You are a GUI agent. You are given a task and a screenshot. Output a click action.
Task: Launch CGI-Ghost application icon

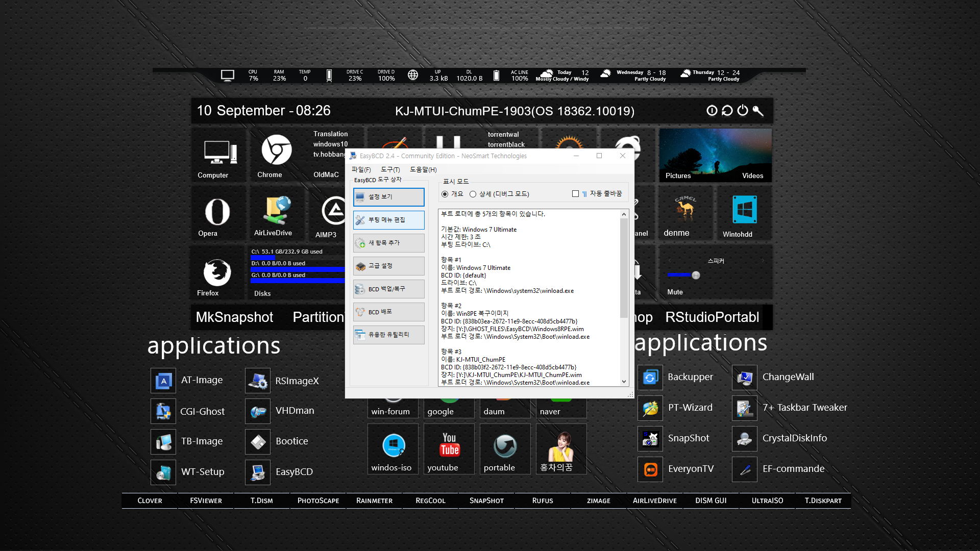point(163,411)
